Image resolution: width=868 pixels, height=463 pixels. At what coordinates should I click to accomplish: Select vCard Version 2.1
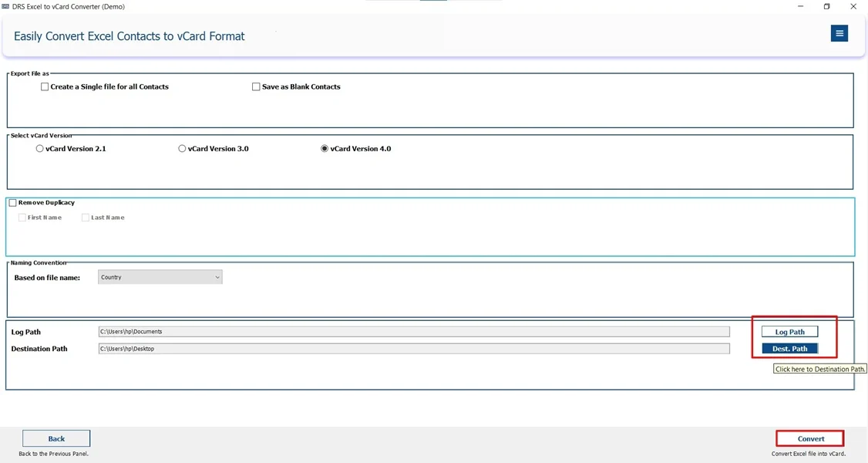pyautogui.click(x=39, y=148)
